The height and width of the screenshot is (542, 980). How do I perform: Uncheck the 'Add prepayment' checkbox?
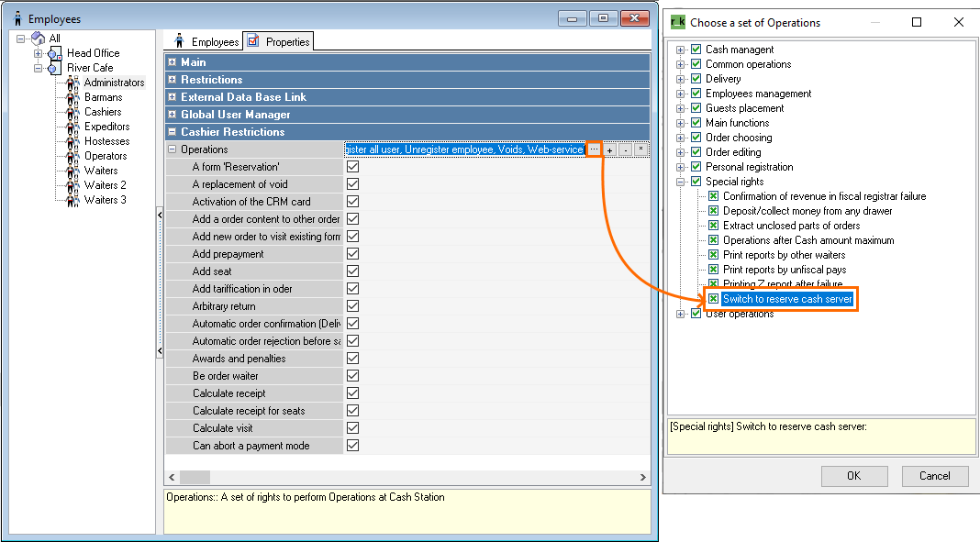coord(353,254)
